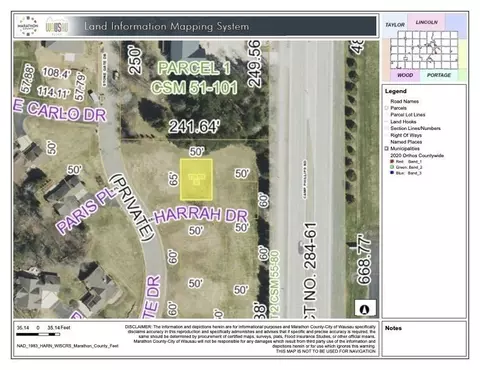
Task: Click the TAYLOR county label
Action: pyautogui.click(x=395, y=25)
